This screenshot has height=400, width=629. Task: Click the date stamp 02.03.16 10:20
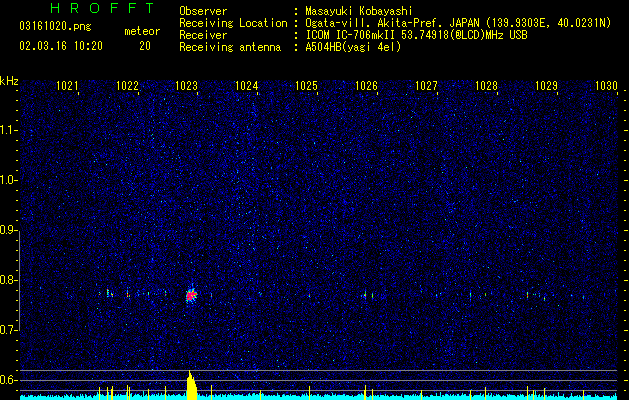[x=61, y=46]
